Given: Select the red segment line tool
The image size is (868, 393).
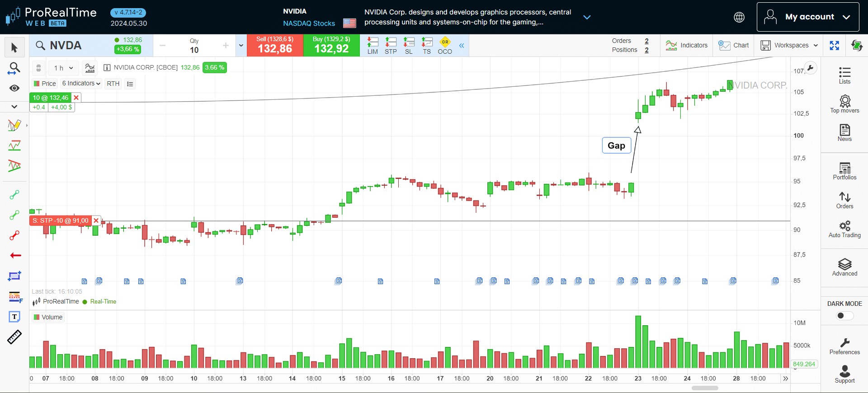Looking at the screenshot, I should point(14,235).
